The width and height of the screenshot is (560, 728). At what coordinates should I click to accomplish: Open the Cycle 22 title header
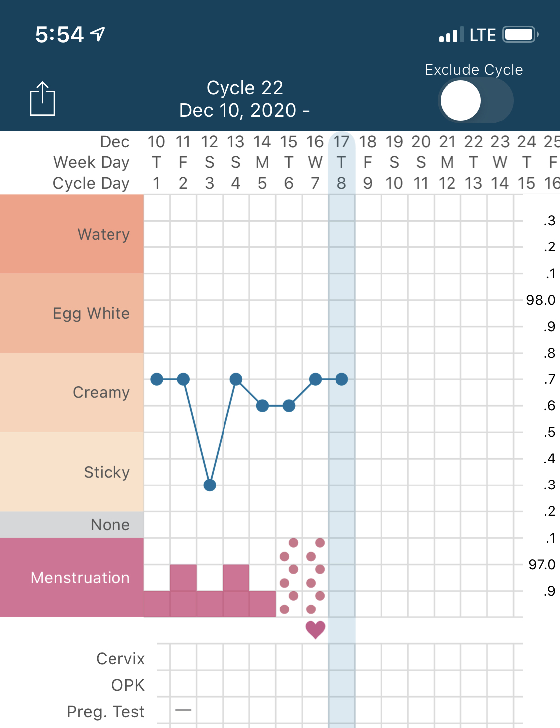pos(244,99)
